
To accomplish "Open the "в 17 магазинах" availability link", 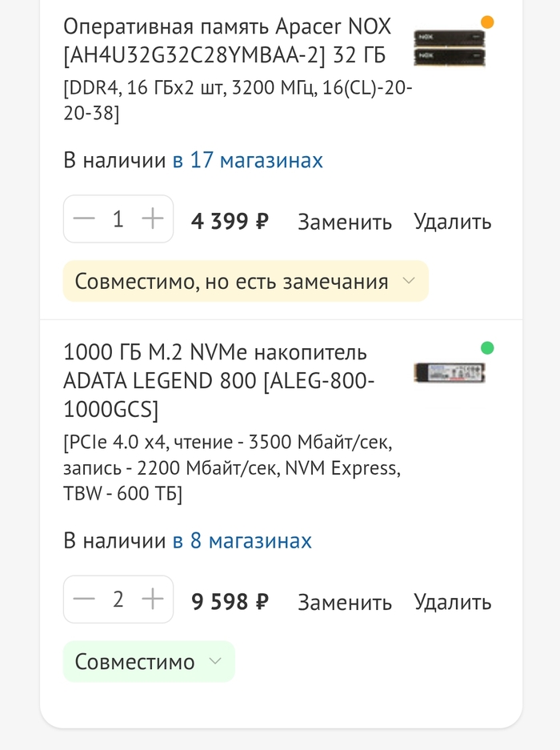I will coord(247,160).
